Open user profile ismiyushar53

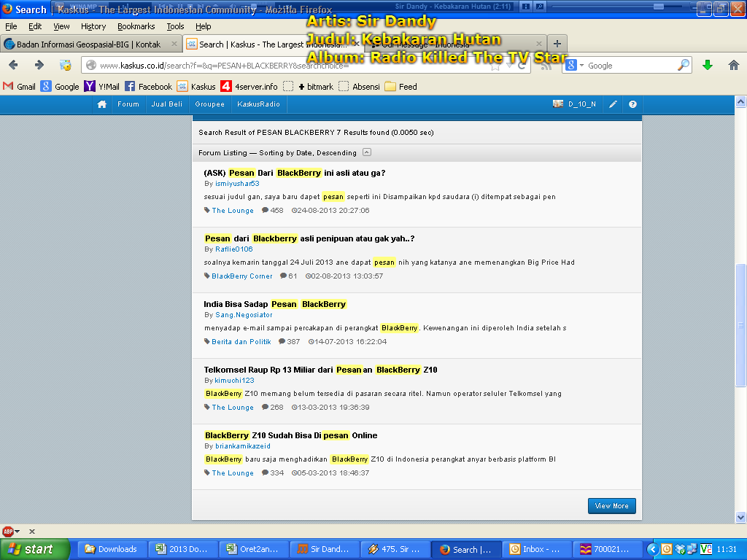tap(237, 183)
